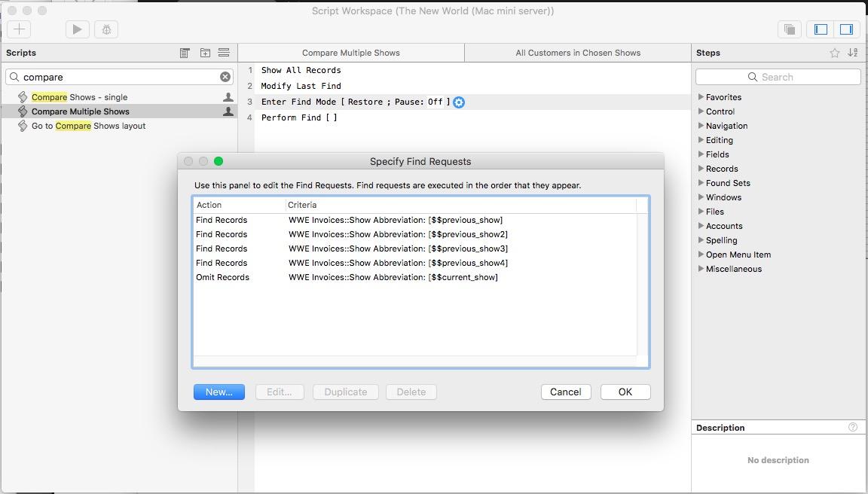The image size is (868, 494).
Task: Expand the Navigation steps category
Action: point(701,126)
